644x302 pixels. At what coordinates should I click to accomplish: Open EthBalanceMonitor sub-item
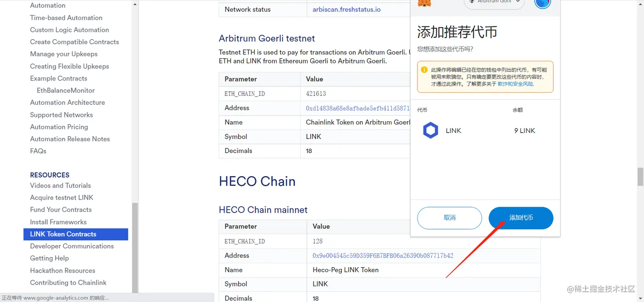[66, 90]
